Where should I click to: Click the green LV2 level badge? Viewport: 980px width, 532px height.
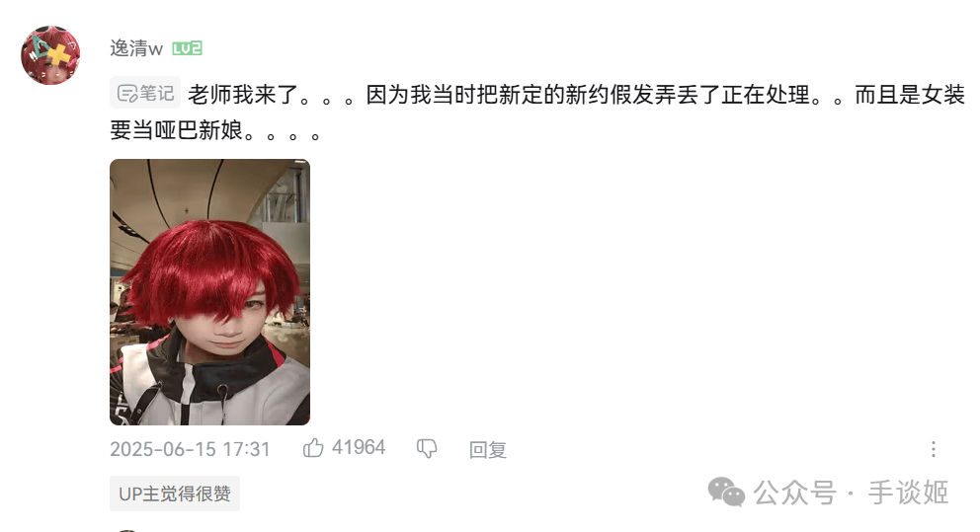point(187,48)
